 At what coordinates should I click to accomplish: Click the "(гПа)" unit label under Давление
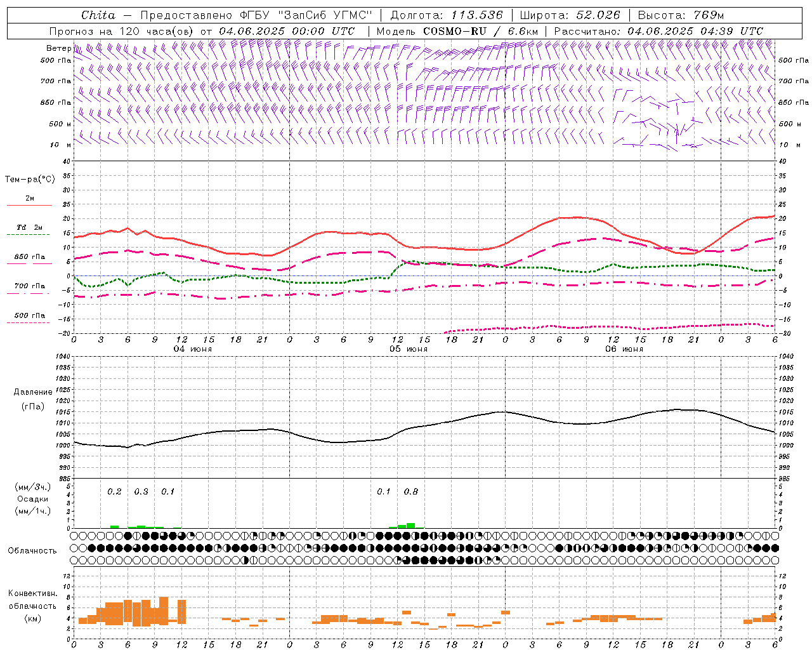(x=33, y=406)
